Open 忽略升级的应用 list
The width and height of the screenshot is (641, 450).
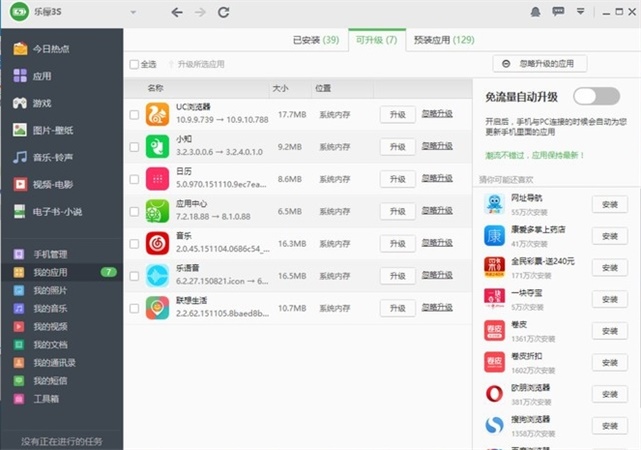pyautogui.click(x=540, y=64)
